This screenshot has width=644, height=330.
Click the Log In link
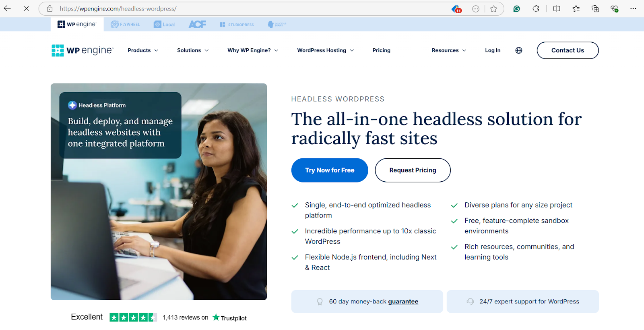(x=493, y=50)
